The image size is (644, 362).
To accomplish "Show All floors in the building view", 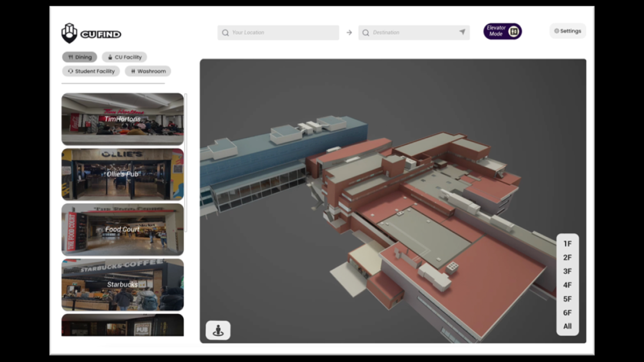I will [x=567, y=326].
